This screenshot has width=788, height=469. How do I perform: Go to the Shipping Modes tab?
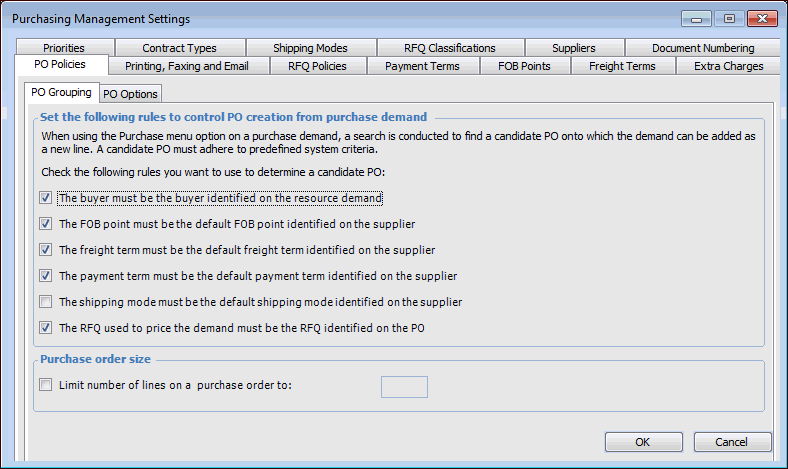pyautogui.click(x=310, y=48)
